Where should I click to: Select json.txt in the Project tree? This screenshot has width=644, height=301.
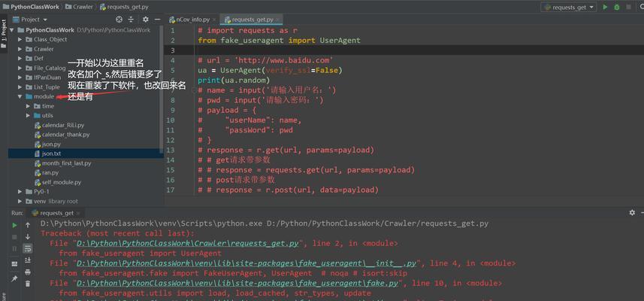51,154
